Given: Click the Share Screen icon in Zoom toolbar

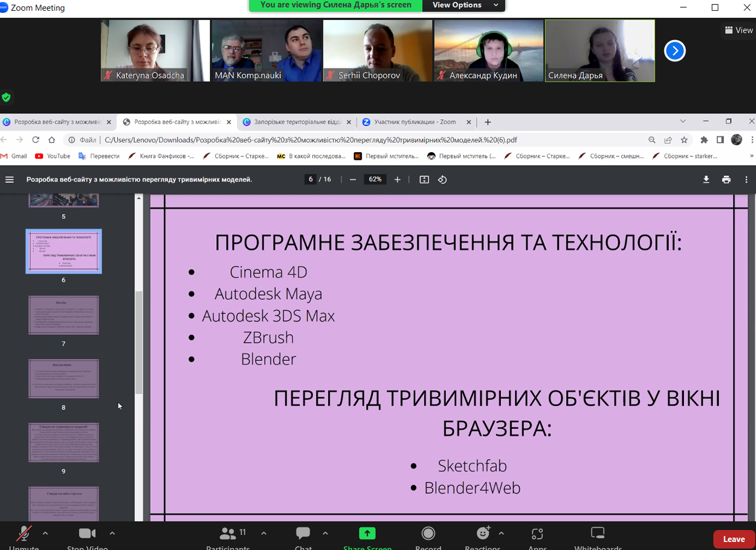Looking at the screenshot, I should pyautogui.click(x=367, y=533).
